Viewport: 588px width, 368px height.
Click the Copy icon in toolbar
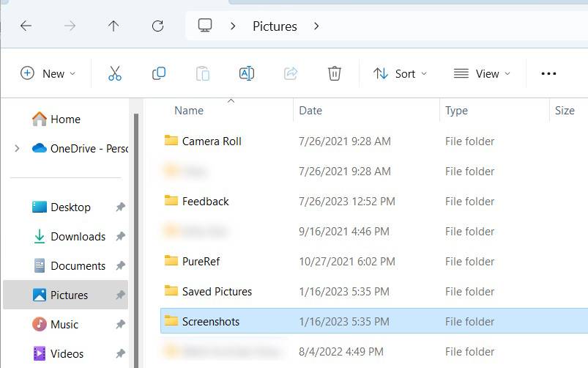[x=159, y=73]
